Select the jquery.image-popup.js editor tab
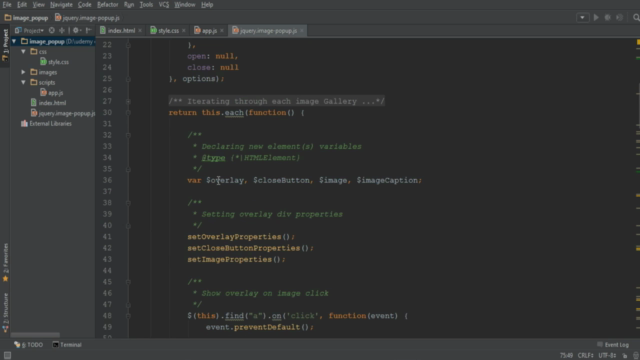 tap(268, 31)
